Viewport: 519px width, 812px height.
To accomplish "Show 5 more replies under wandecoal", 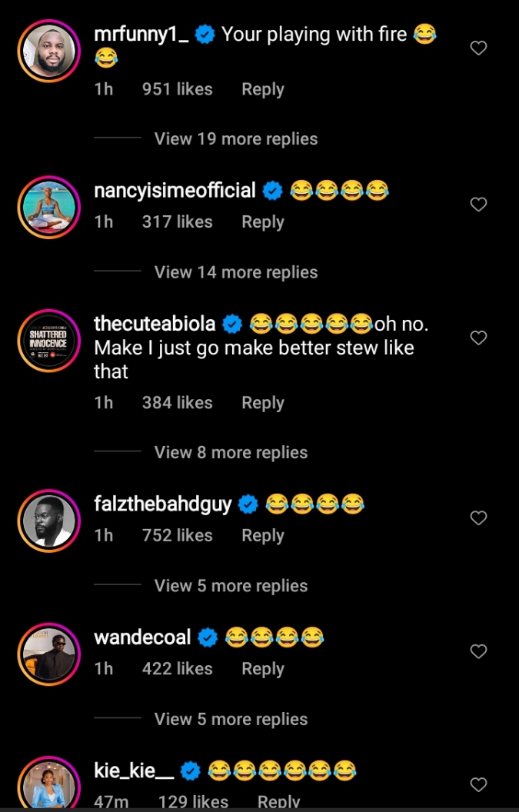I will click(231, 720).
